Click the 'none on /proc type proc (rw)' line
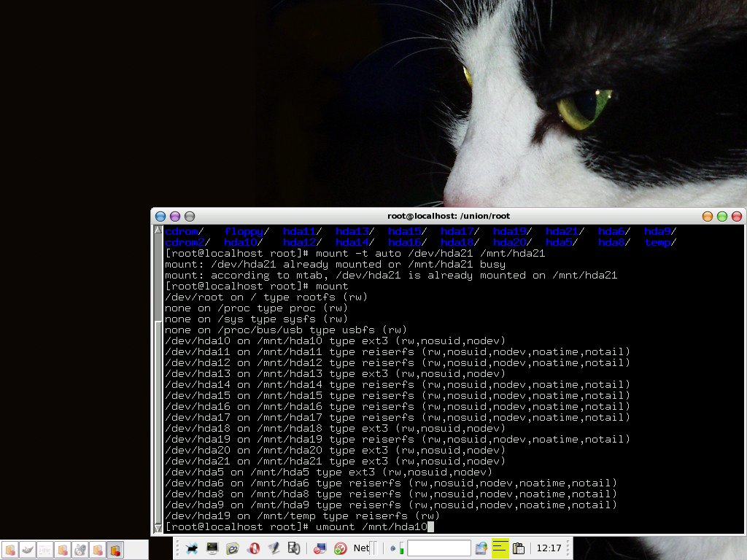This screenshot has height=560, width=747. pos(256,308)
